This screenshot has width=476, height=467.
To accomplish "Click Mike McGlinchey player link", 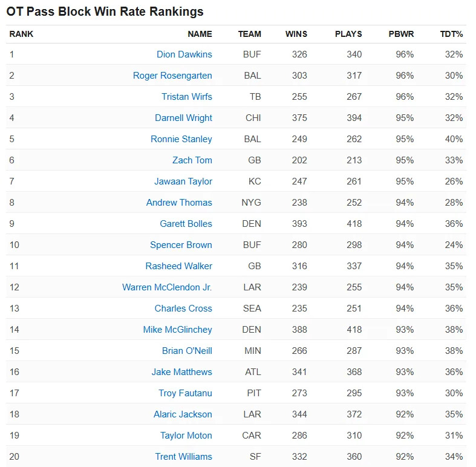I will 177,330.
